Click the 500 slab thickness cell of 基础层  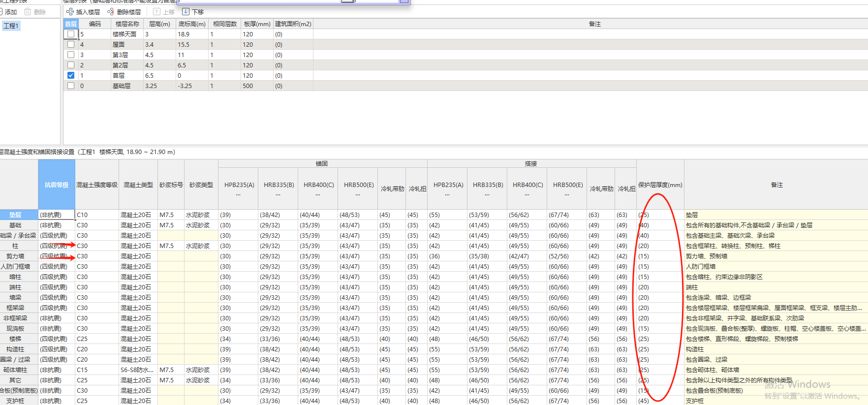257,86
